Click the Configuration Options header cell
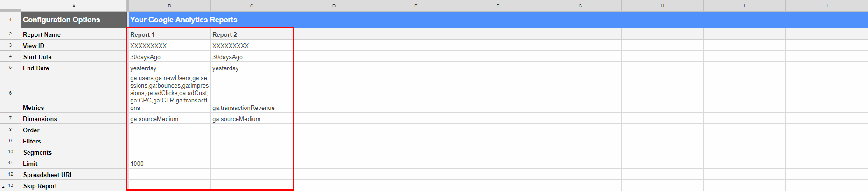 click(74, 20)
